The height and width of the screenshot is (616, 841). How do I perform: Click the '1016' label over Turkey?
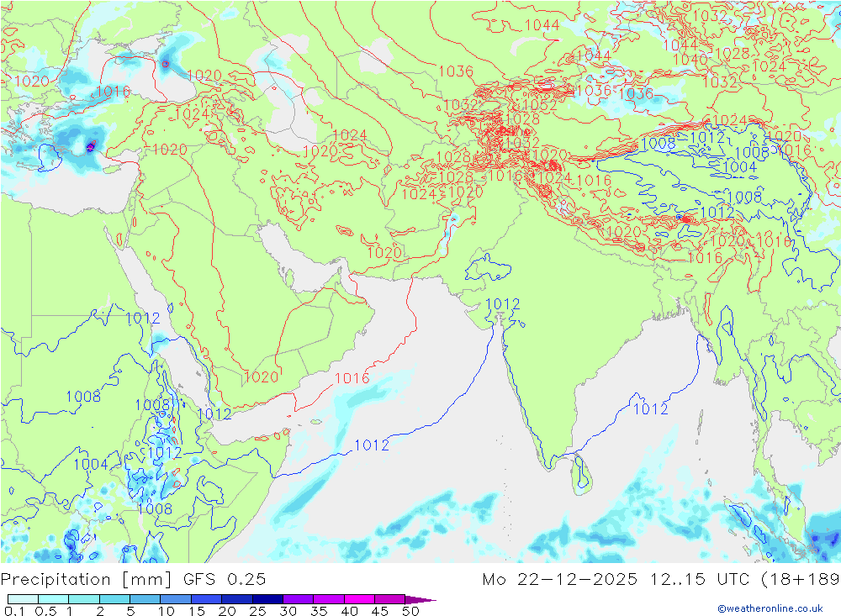tap(113, 92)
